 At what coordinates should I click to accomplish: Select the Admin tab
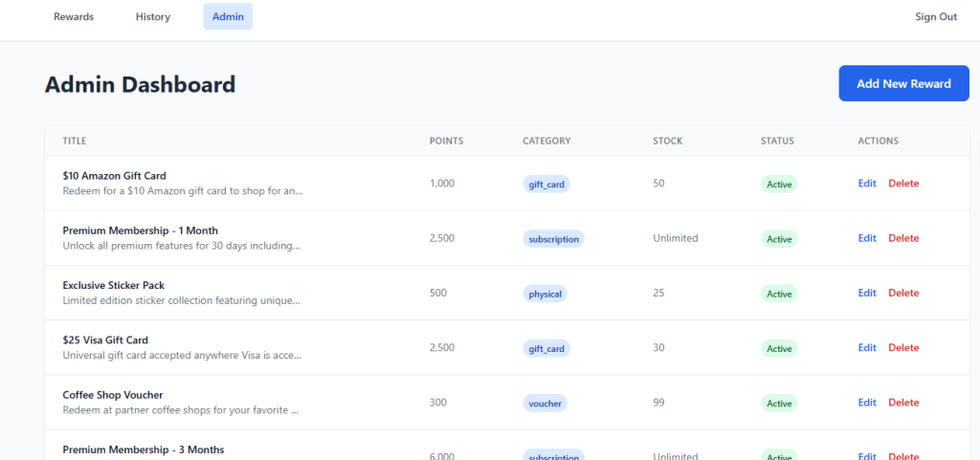pyautogui.click(x=228, y=16)
